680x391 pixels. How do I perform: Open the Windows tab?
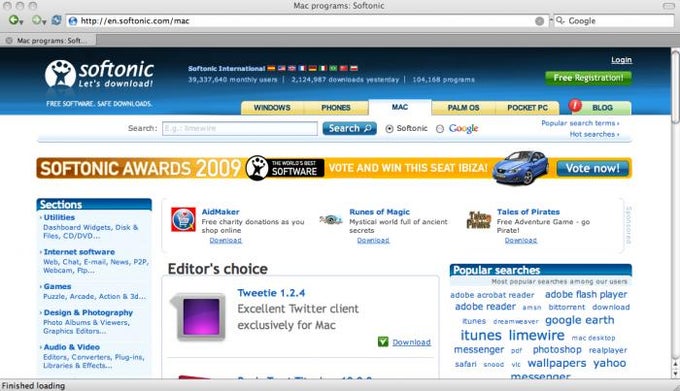(272, 108)
